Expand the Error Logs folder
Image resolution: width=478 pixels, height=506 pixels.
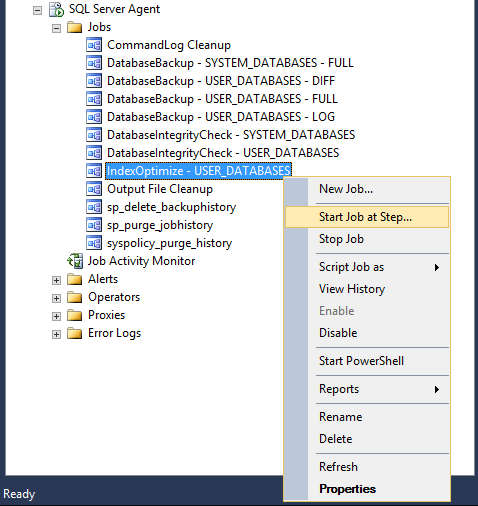[57, 334]
